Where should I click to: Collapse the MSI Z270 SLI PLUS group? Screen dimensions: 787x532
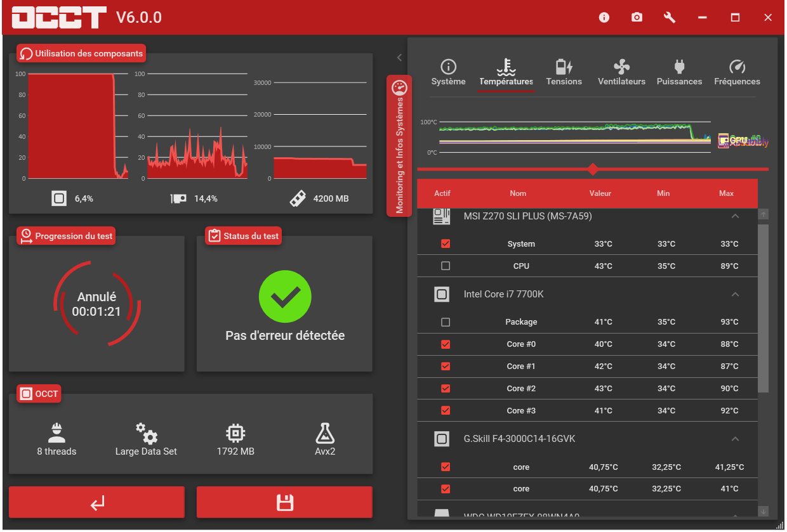point(735,216)
